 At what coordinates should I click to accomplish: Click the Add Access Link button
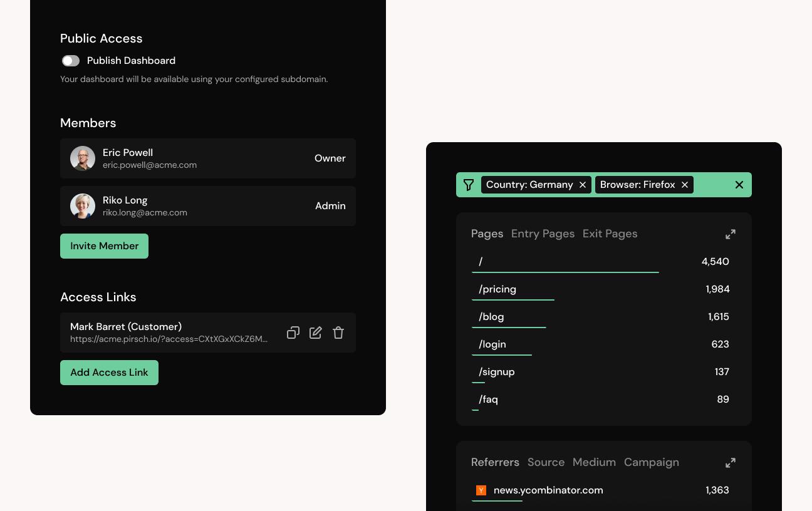pos(109,373)
